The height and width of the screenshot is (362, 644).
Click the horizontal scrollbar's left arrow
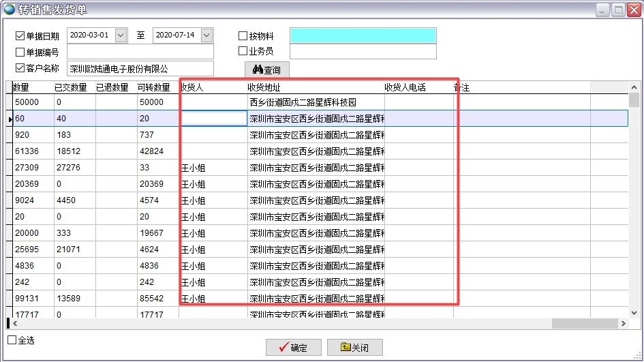pos(13,323)
